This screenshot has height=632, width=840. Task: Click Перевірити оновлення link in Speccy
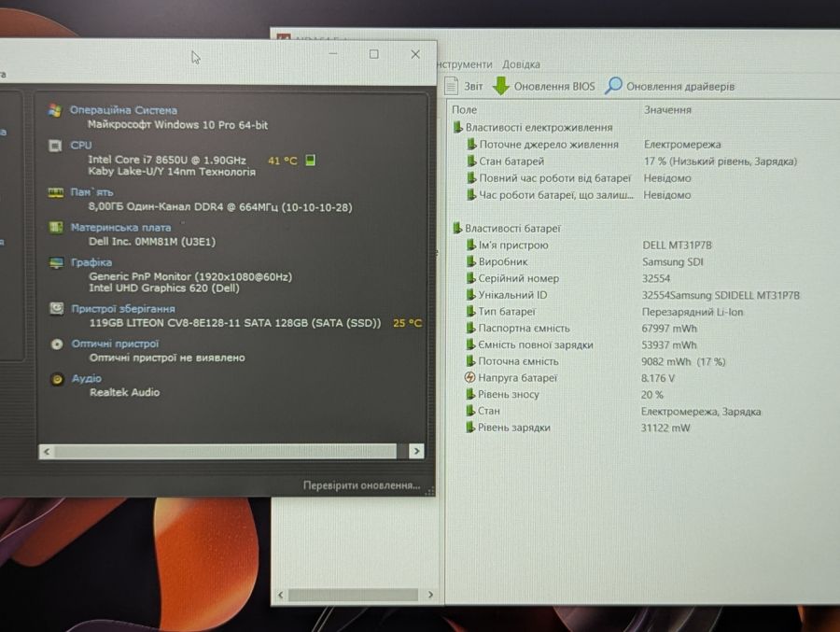361,485
